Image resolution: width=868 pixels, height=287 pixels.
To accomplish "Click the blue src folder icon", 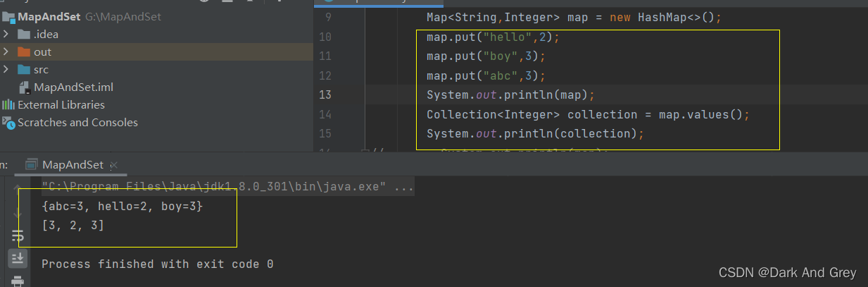I will [x=24, y=70].
